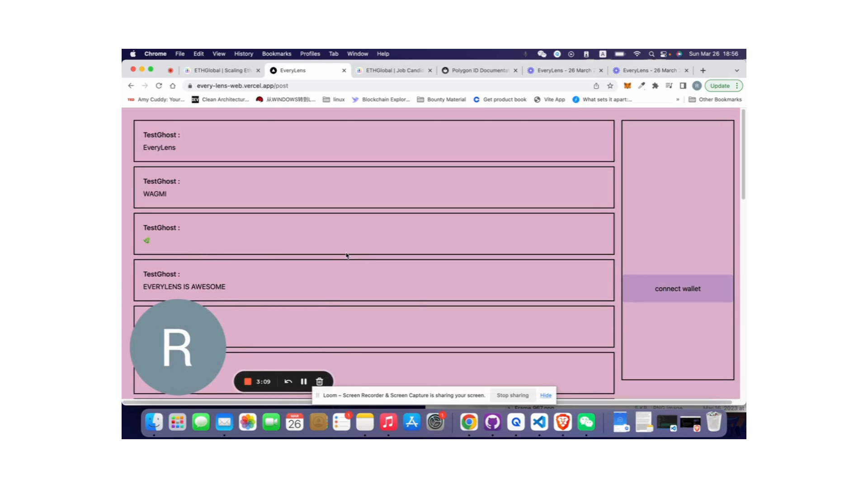Restart the Loom recording with undo arrow
This screenshot has width=868, height=488.
288,381
